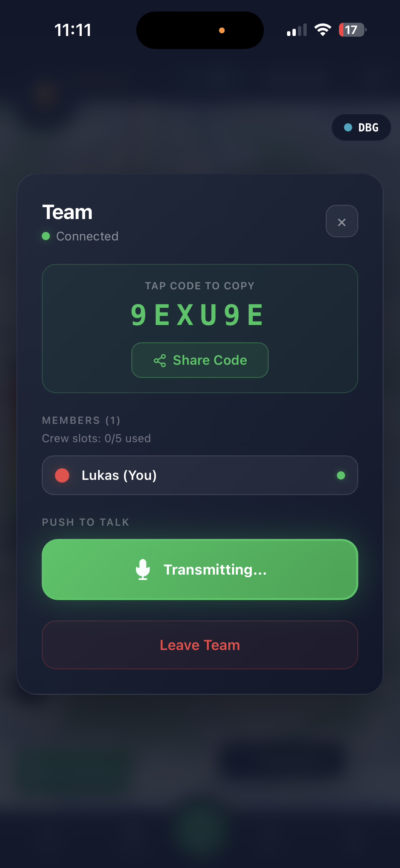The width and height of the screenshot is (400, 868).
Task: Click the share icon beside Share Code
Action: coord(160,361)
